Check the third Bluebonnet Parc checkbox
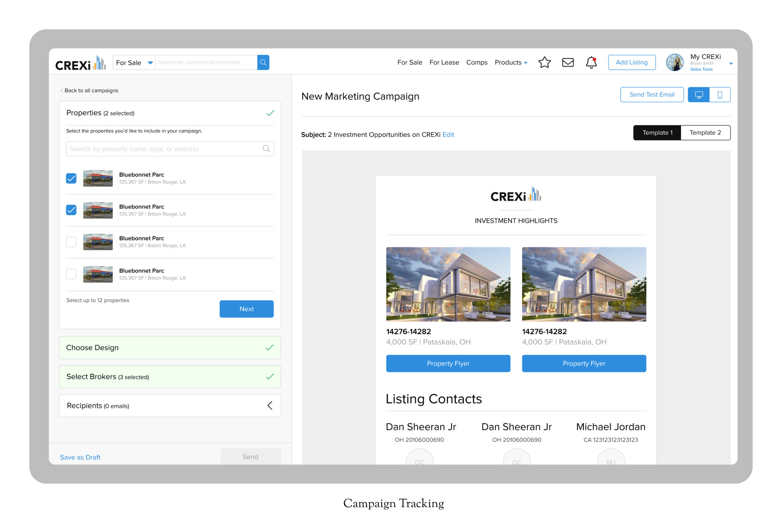 [x=71, y=242]
